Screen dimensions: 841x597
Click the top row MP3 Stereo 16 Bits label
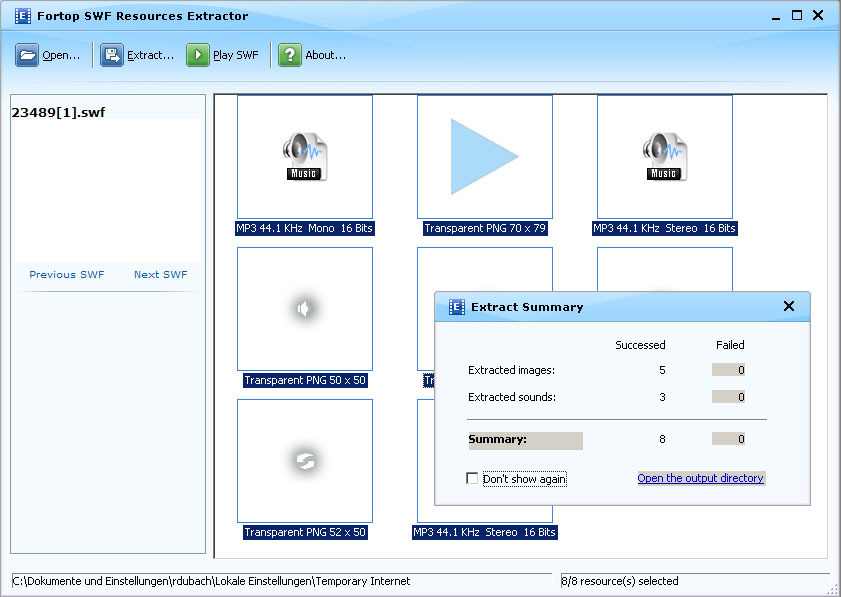[x=665, y=229]
